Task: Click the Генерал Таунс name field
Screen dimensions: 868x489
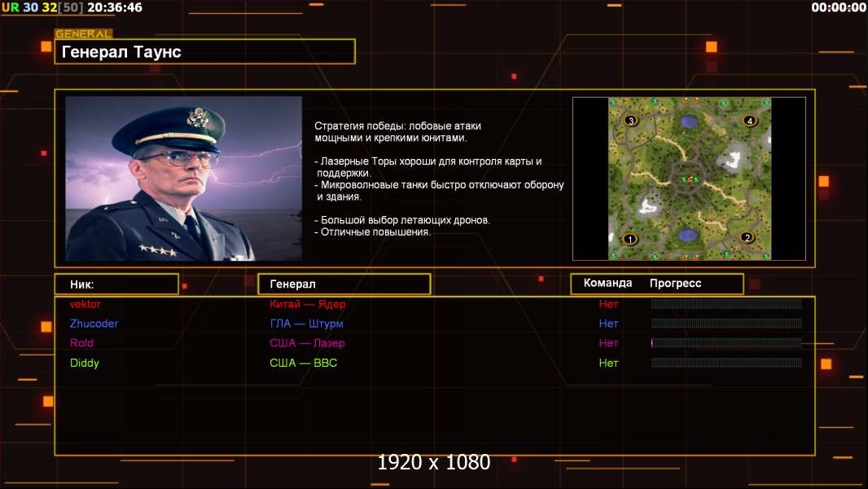Action: pos(205,51)
